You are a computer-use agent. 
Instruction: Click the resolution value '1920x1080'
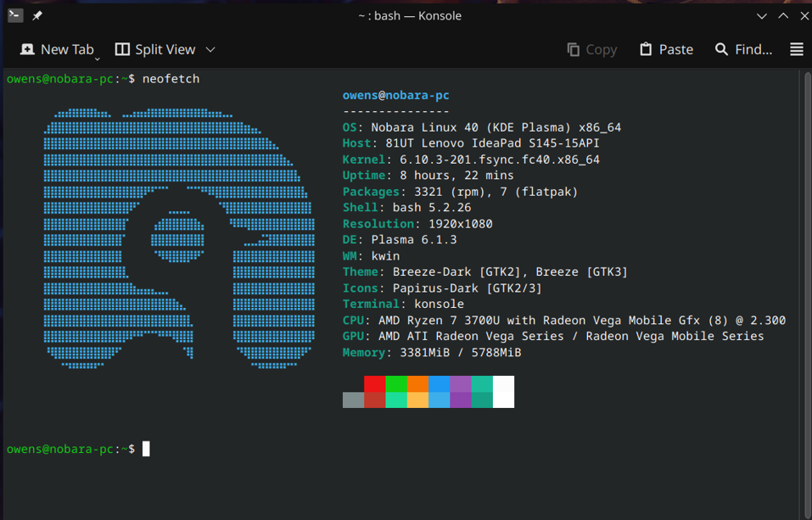click(x=461, y=224)
